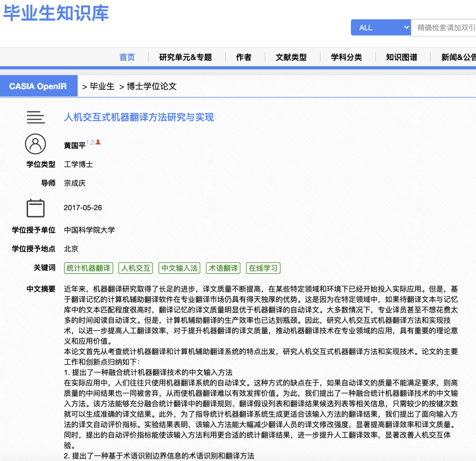Click inside the 精确检索请加双引 search input
The height and width of the screenshot is (461, 476).
click(445, 27)
